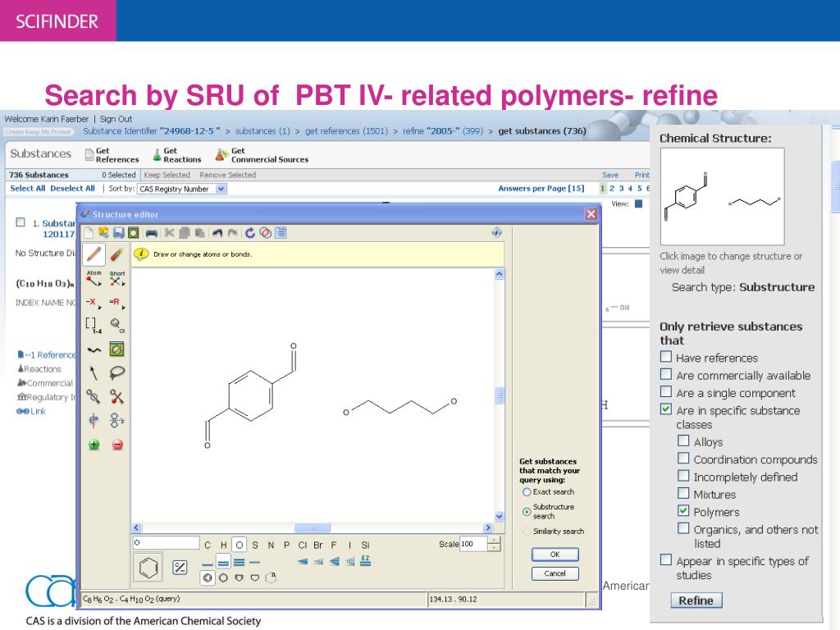
Task: Undo the last drawing action
Action: point(217,232)
